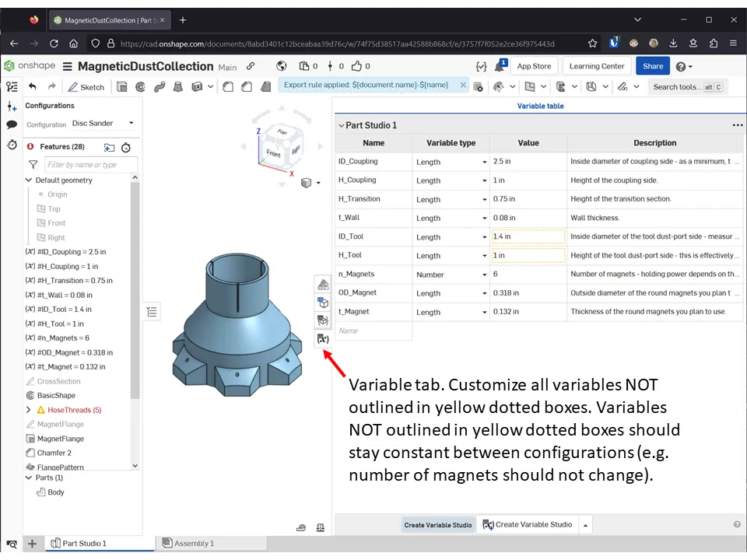Collapse the Default geometry tree section
This screenshot has height=560, width=747.
click(x=29, y=180)
